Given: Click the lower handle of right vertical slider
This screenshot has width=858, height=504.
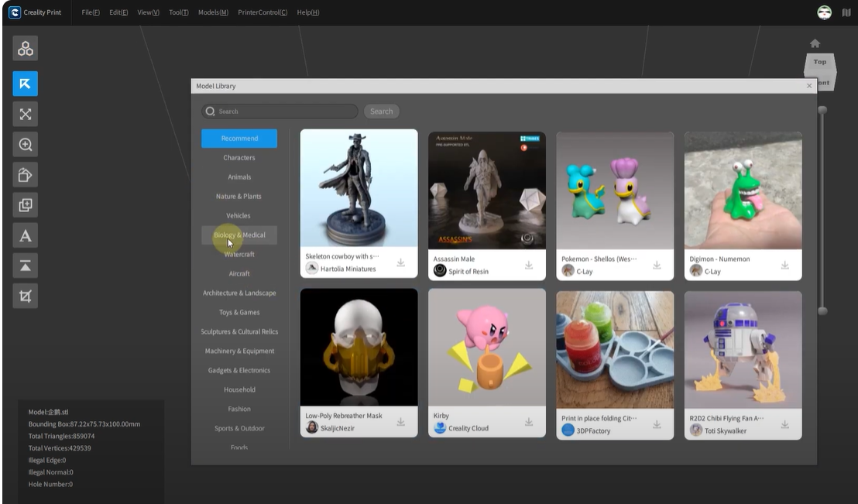Looking at the screenshot, I should tap(822, 310).
